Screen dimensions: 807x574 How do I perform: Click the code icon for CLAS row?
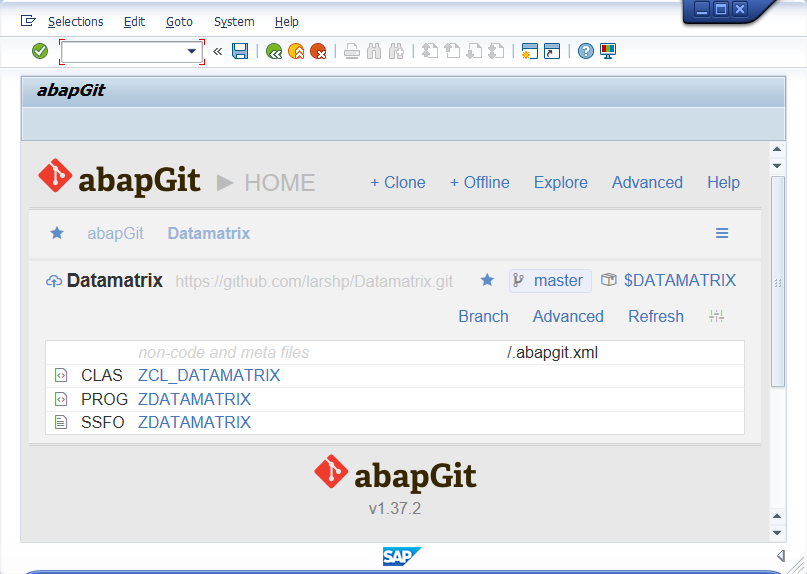[x=61, y=375]
